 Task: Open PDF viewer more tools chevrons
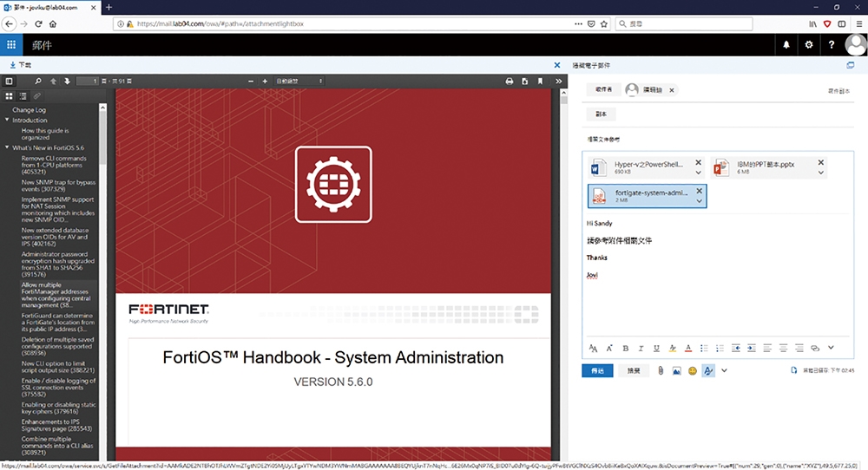[x=558, y=82]
